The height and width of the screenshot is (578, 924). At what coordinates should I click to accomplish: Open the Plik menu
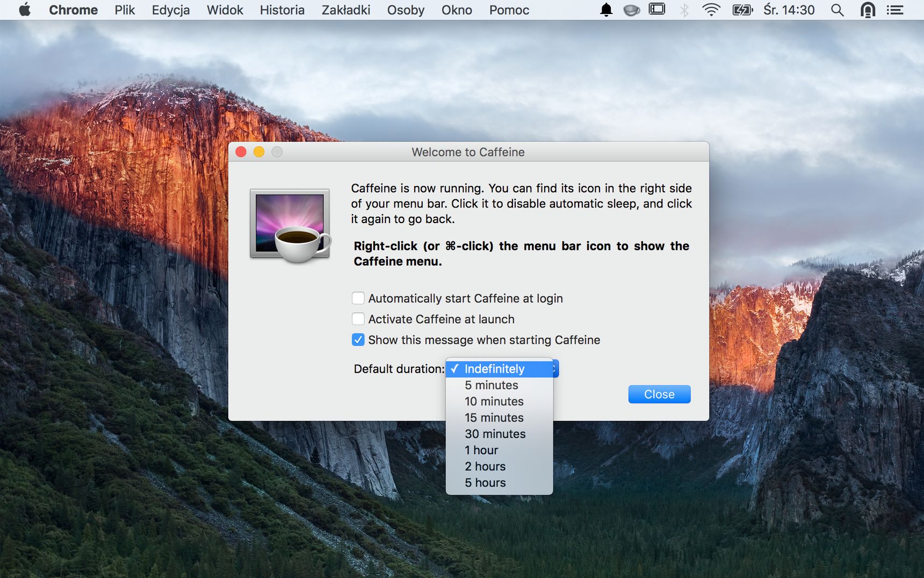[125, 10]
